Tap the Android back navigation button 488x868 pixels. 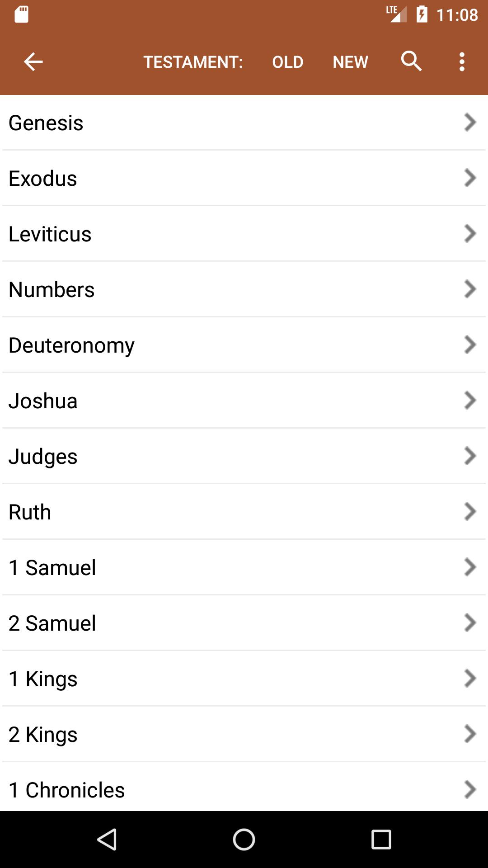[108, 840]
